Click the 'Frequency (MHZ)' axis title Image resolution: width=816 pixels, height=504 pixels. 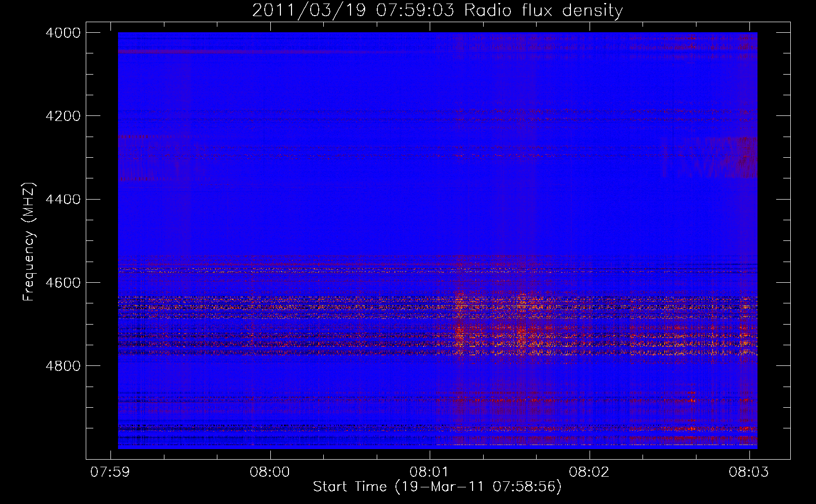point(29,242)
